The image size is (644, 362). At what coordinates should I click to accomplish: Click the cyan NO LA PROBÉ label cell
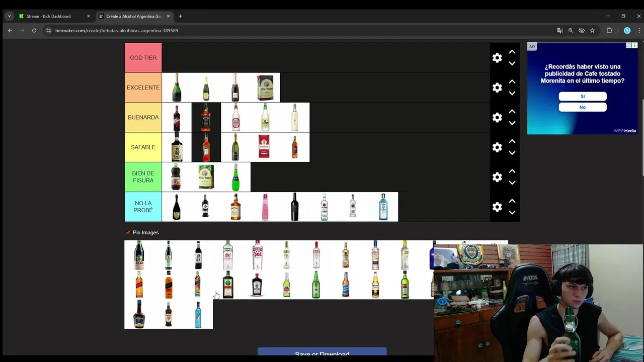(x=143, y=207)
